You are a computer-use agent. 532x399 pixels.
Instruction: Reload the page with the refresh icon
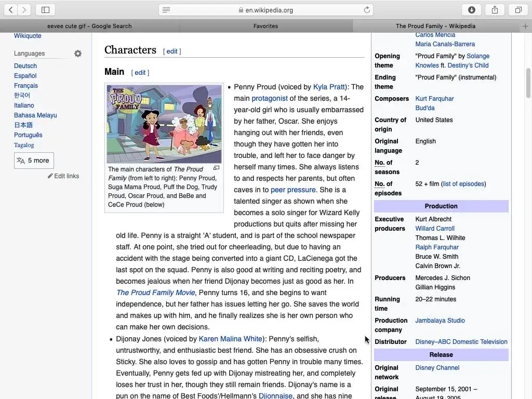[367, 10]
